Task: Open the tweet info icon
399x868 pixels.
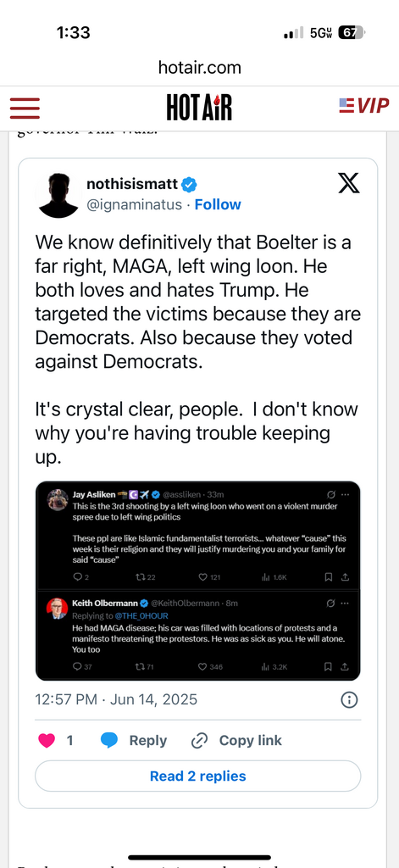Action: (x=349, y=699)
